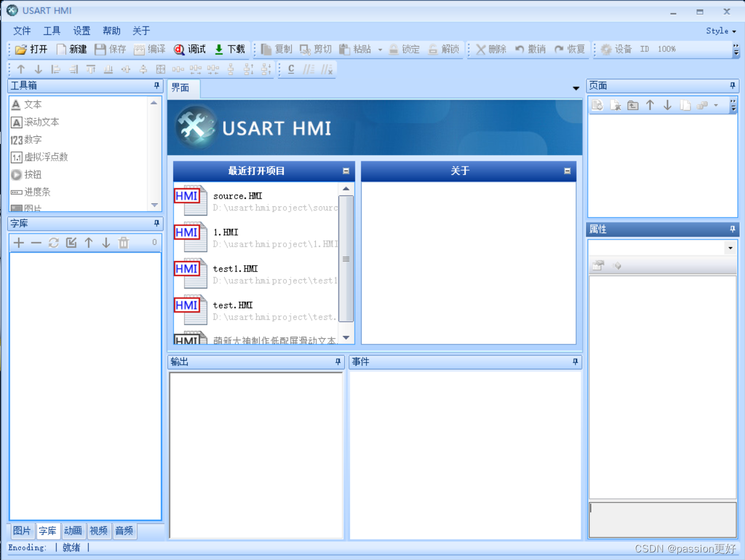
Task: Click the underlined C icon in second toolbar
Action: pyautogui.click(x=291, y=69)
